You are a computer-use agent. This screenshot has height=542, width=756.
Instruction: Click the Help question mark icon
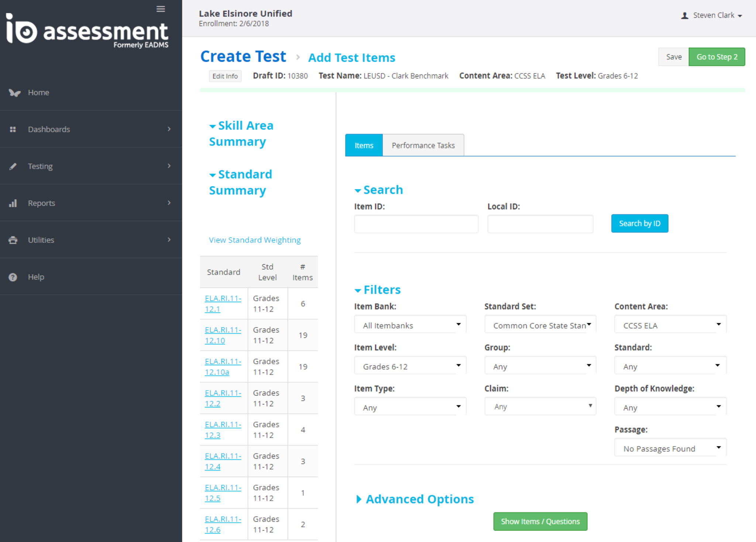[x=13, y=277]
